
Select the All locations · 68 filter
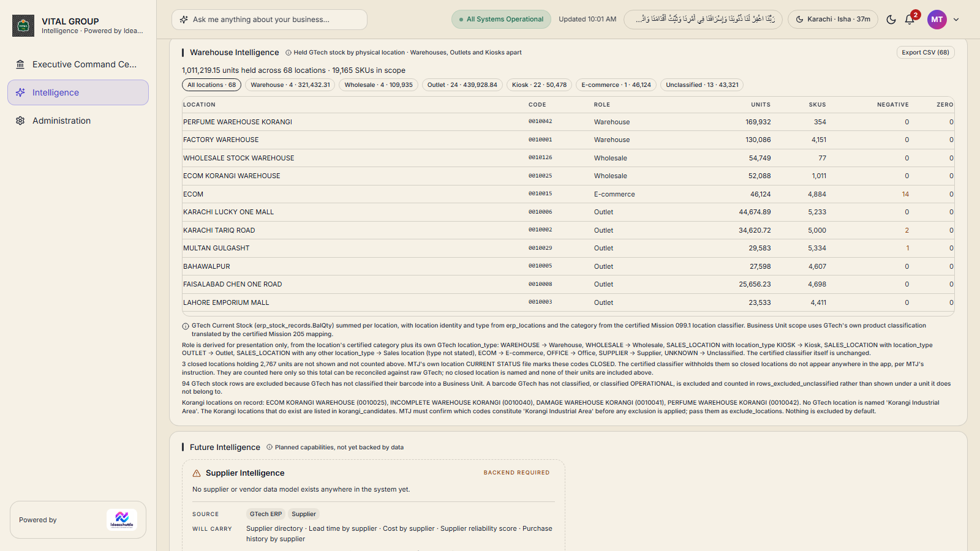[x=211, y=85]
